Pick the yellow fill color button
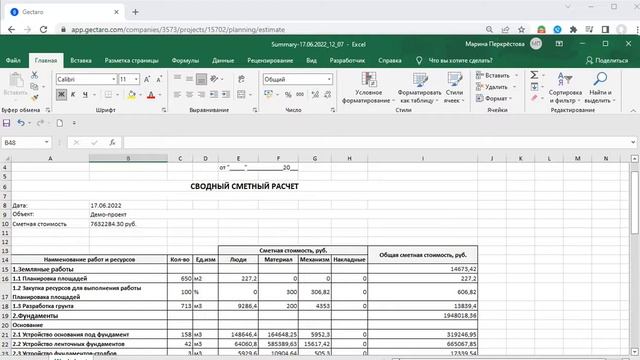Screen dimensions: 640x360 pyautogui.click(x=132, y=95)
